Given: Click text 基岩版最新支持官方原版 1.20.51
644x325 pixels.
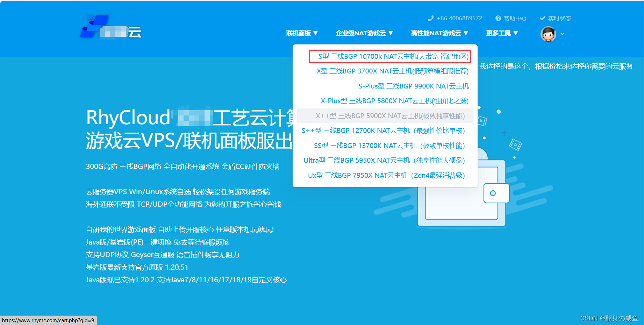Looking at the screenshot, I should 137,267.
